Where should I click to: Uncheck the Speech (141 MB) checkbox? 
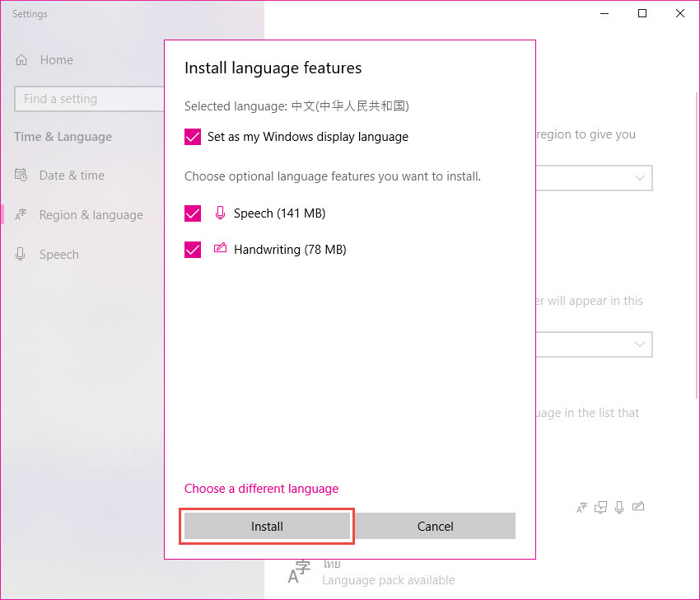pyautogui.click(x=193, y=213)
